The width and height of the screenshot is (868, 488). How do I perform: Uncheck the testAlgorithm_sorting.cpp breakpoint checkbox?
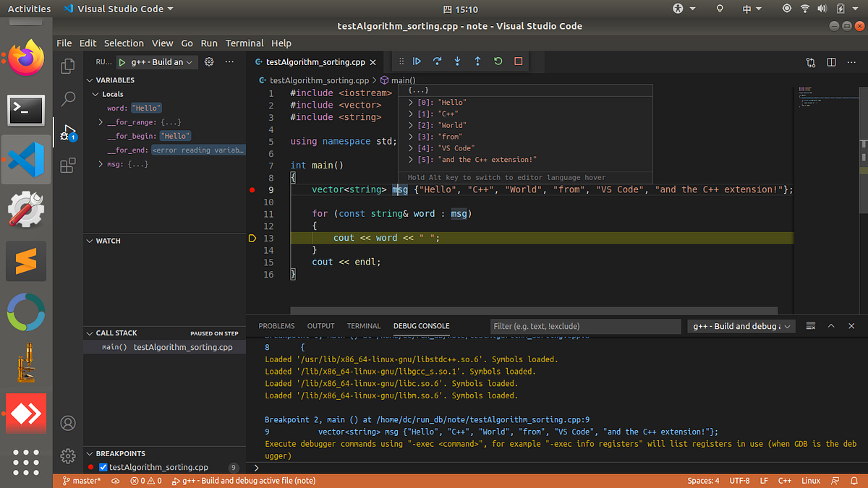[x=103, y=468]
